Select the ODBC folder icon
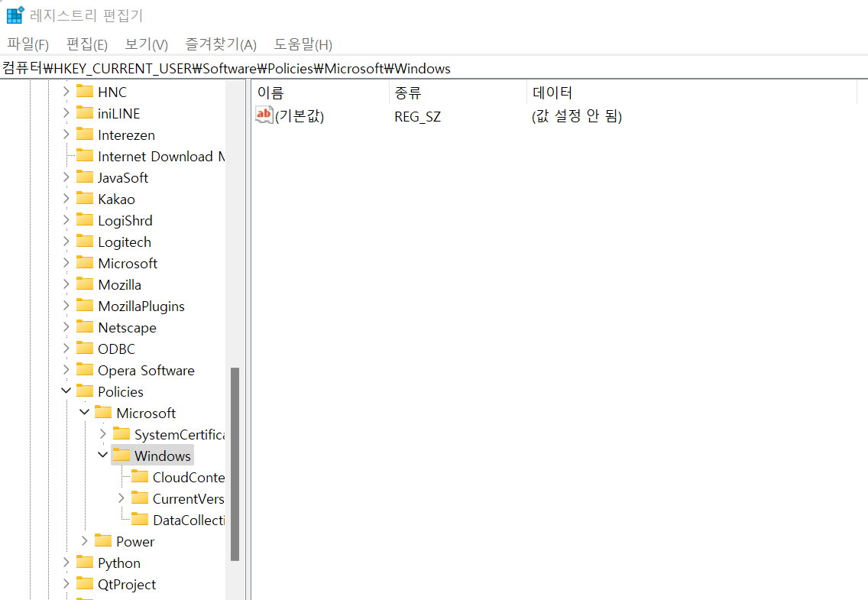 85,348
